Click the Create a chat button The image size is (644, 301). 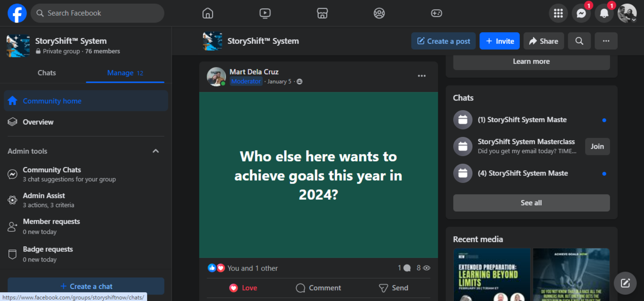pos(86,286)
